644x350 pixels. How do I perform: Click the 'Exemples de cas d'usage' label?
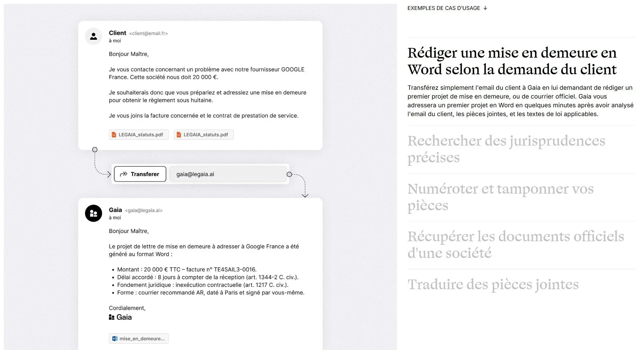click(x=443, y=8)
